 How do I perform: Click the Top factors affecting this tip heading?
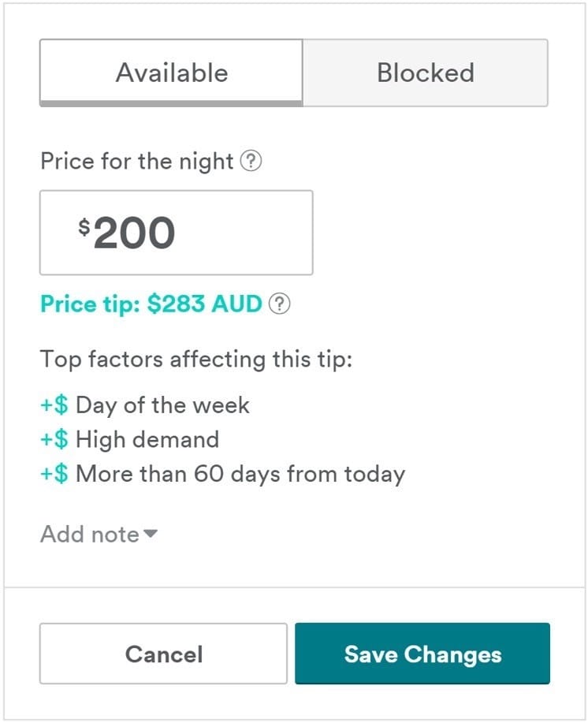pos(196,360)
